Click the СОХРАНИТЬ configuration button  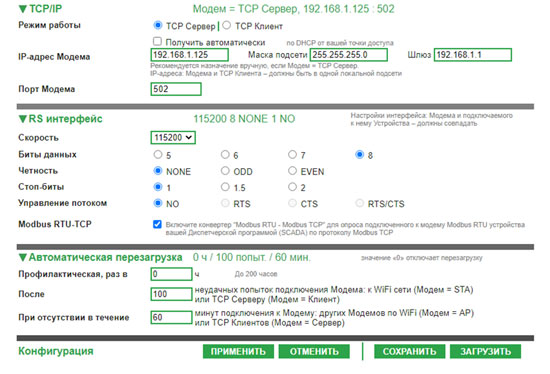(x=410, y=352)
